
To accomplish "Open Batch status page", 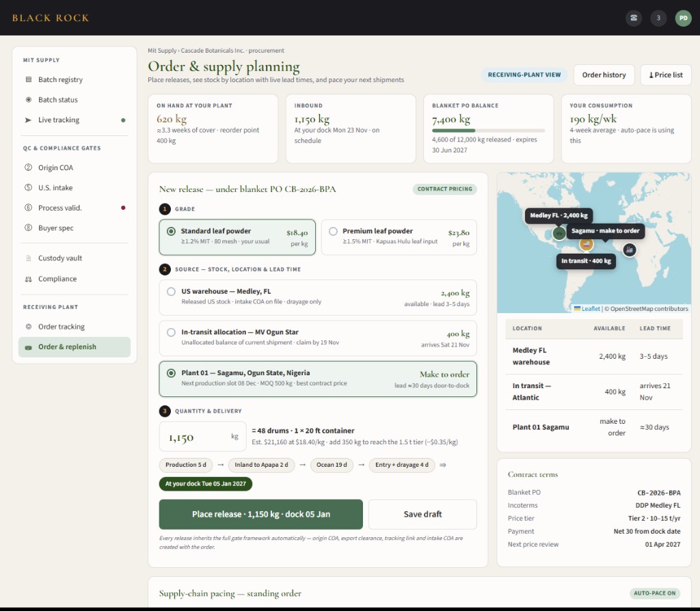I will point(74,100).
